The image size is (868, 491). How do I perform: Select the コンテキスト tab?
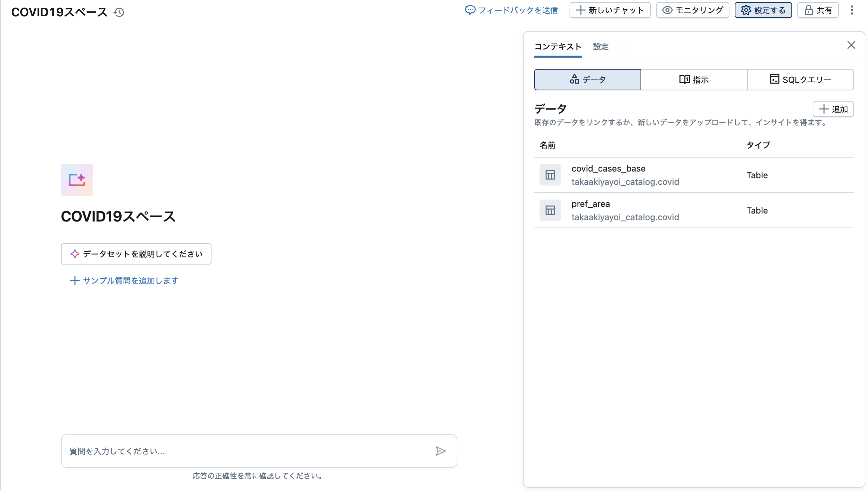point(558,47)
